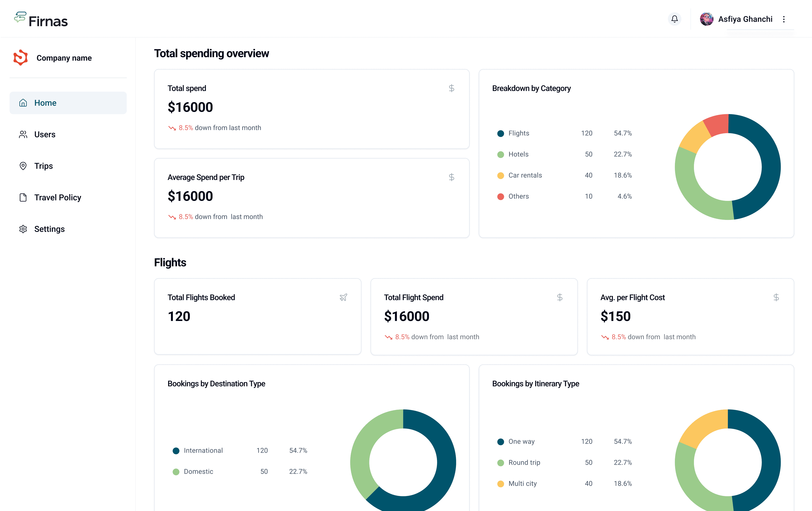Click down-trend arrow on Avg. per Flight Cost
Viewport: 812px width, 511px height.
coord(605,337)
